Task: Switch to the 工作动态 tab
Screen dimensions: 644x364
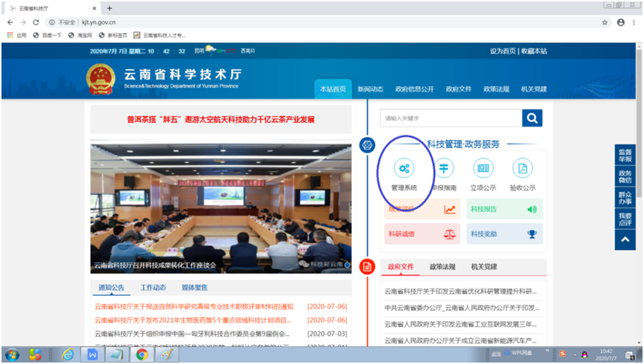Action: point(153,288)
